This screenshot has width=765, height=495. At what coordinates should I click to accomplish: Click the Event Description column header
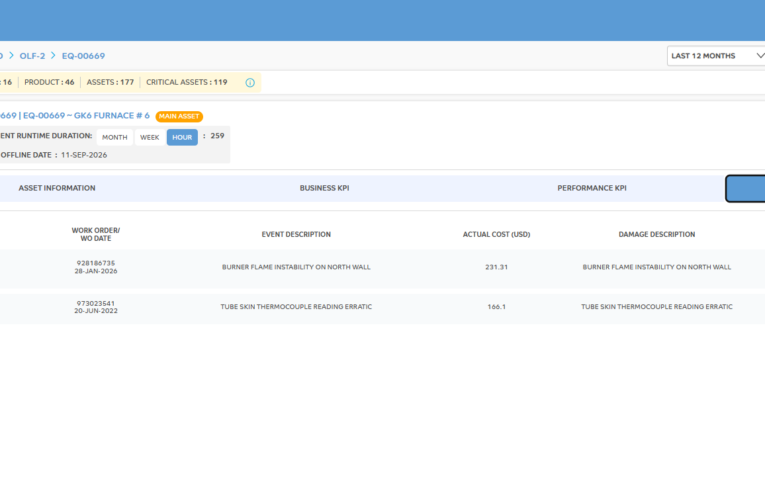coord(296,235)
